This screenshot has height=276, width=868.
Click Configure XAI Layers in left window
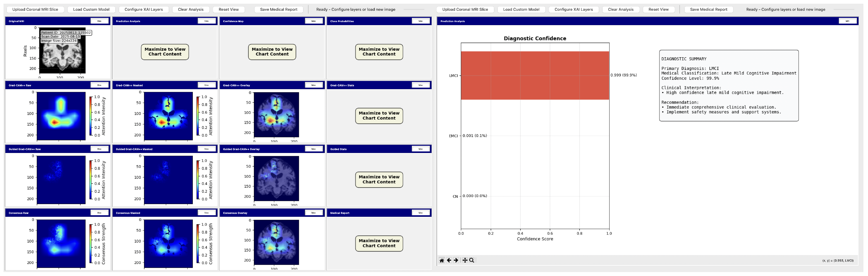[x=144, y=9]
